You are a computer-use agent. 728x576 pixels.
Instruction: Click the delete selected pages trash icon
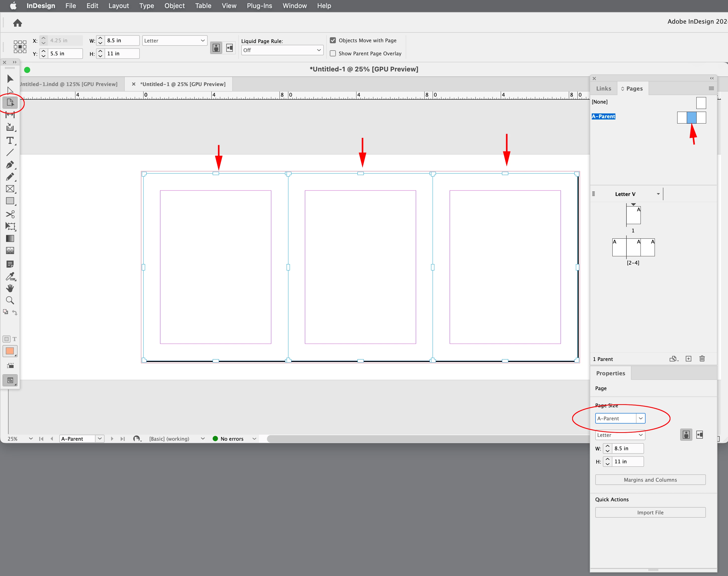coord(702,358)
